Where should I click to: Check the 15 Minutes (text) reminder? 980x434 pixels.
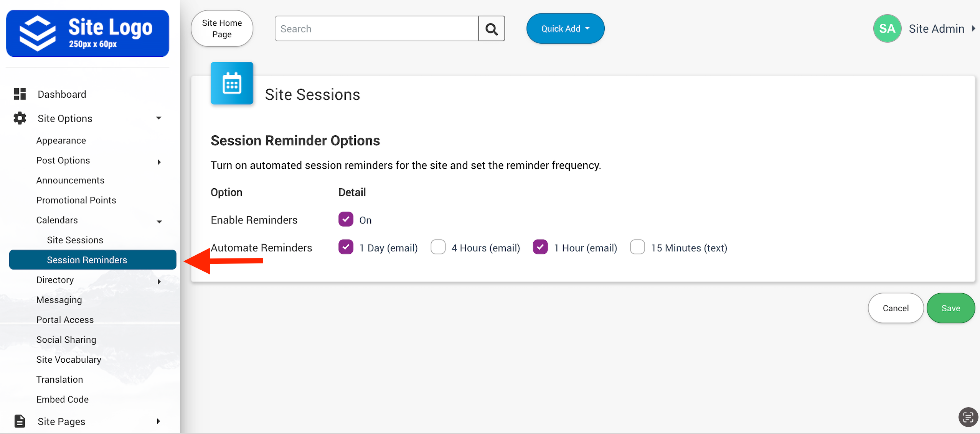[637, 247]
